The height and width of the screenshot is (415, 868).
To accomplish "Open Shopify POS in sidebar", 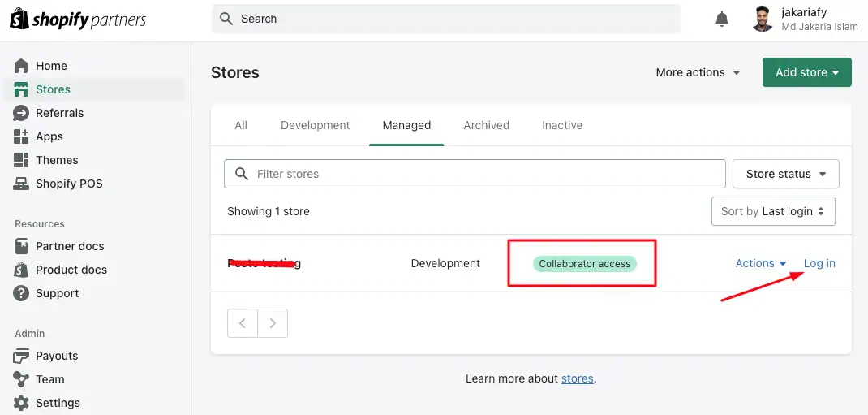I will point(69,184).
